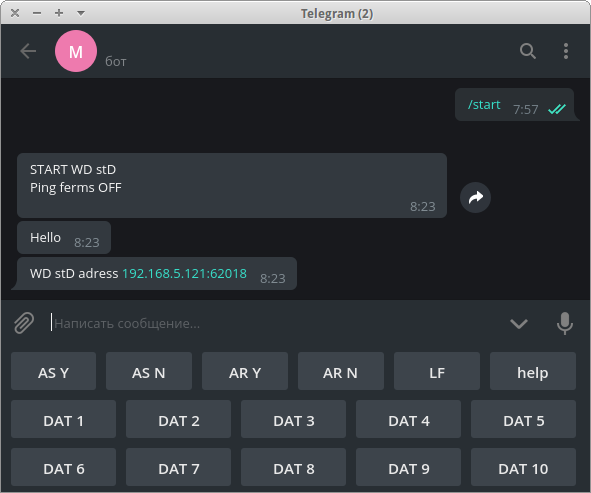Collapse bot keyboard with chevron icon

[519, 323]
